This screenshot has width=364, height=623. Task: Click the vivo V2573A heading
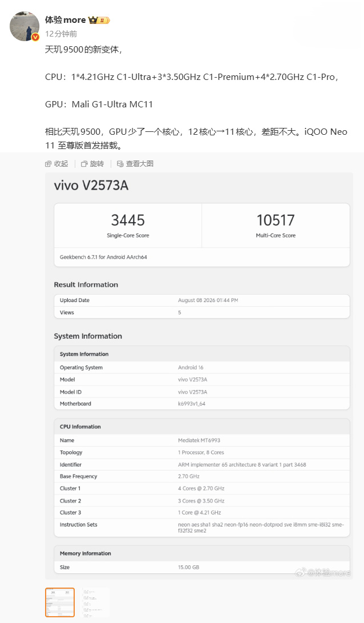[91, 186]
